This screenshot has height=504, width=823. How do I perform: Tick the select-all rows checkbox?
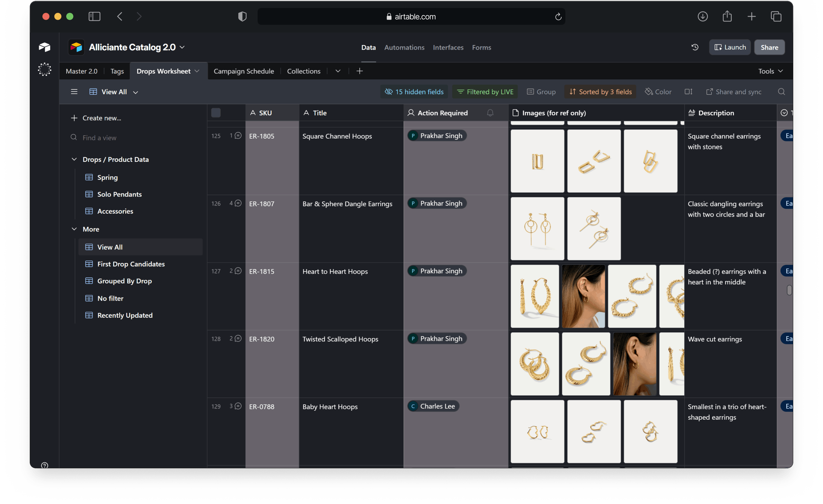216,113
